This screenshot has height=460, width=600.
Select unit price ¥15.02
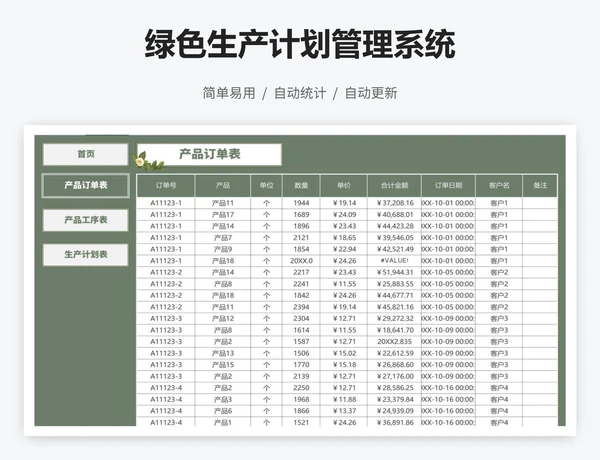coord(344,353)
